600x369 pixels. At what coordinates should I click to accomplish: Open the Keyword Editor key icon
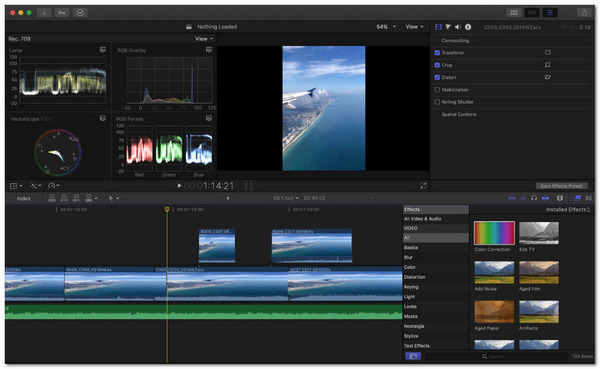click(x=62, y=13)
